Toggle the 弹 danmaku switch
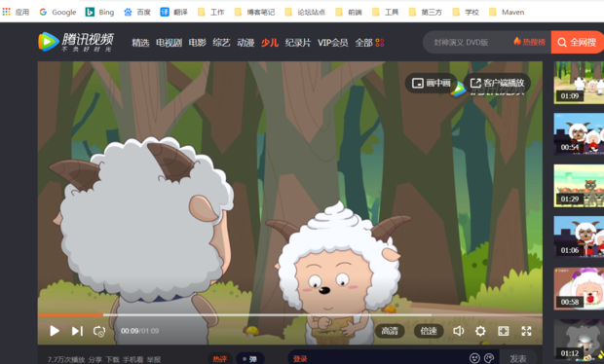 pos(249,358)
